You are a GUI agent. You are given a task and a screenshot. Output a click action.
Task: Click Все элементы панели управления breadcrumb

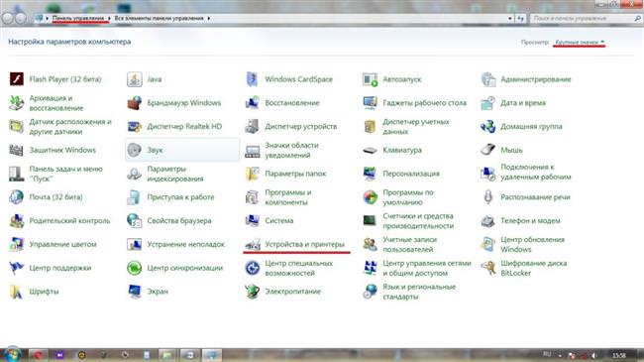(x=159, y=19)
